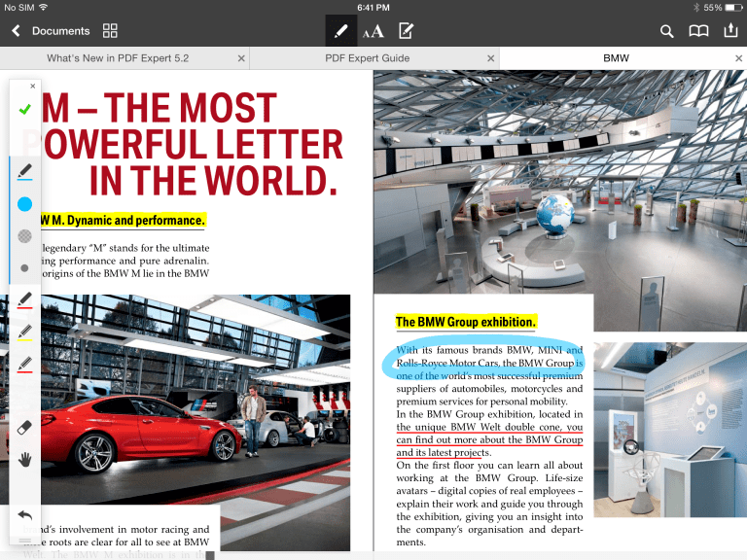Select the red pen preset
This screenshot has height=560, width=747.
pyautogui.click(x=24, y=300)
